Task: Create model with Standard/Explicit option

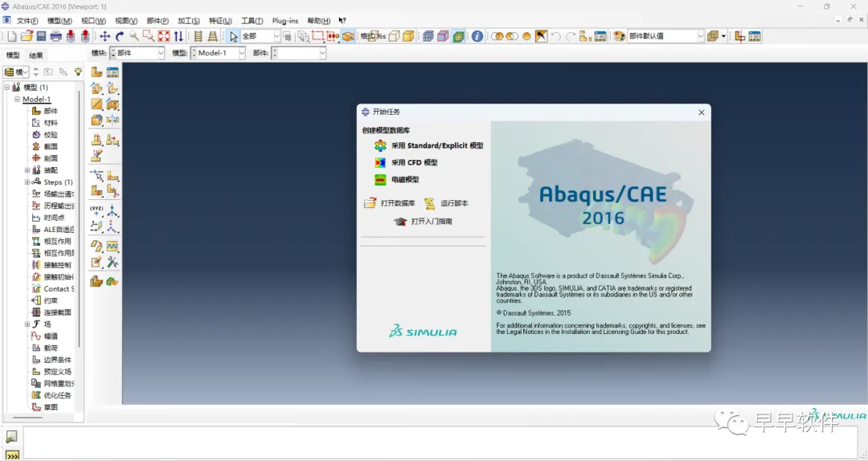Action: coord(428,145)
